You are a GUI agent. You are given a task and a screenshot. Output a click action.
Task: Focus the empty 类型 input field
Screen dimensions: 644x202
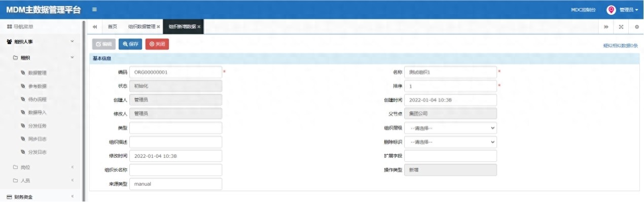(x=175, y=128)
